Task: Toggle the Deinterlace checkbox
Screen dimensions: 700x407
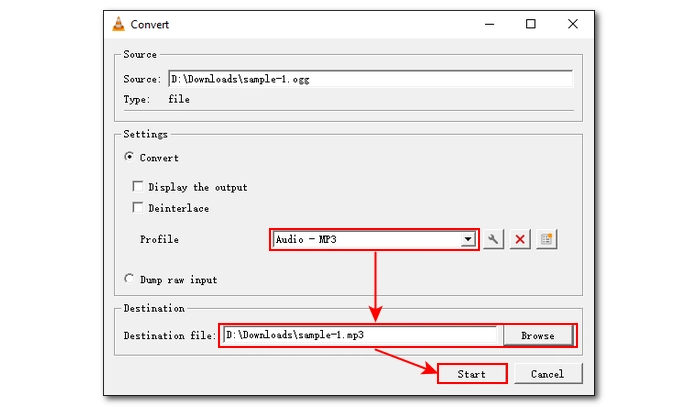Action: pos(138,208)
